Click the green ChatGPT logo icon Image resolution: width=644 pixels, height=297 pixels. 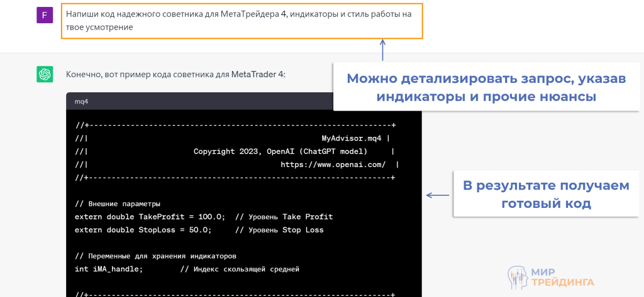tap(45, 75)
